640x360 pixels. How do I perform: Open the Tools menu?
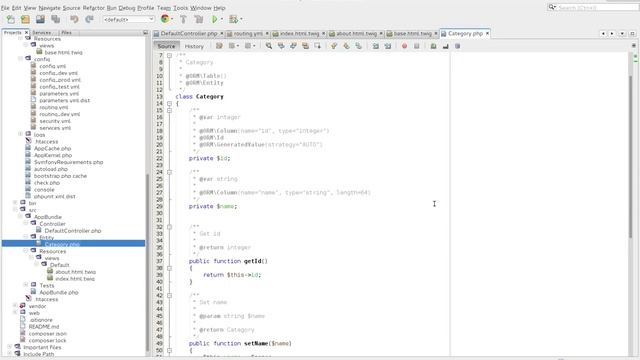[x=180, y=8]
